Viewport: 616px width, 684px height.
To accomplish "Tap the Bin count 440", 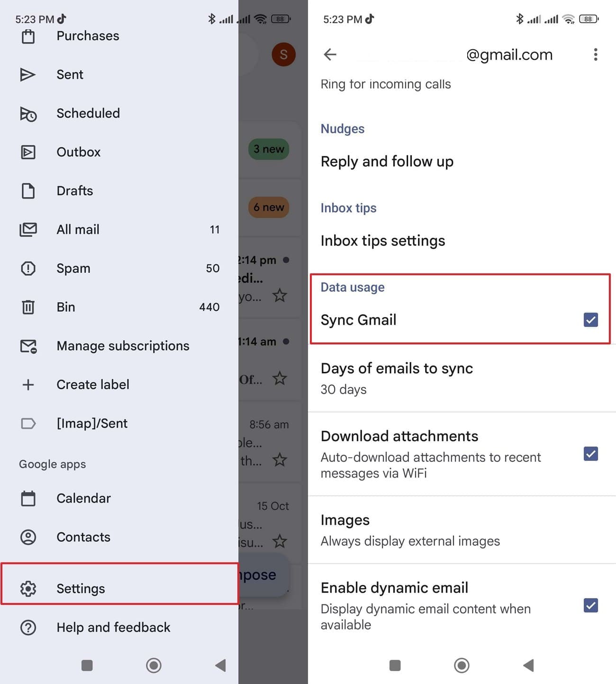I will [209, 307].
